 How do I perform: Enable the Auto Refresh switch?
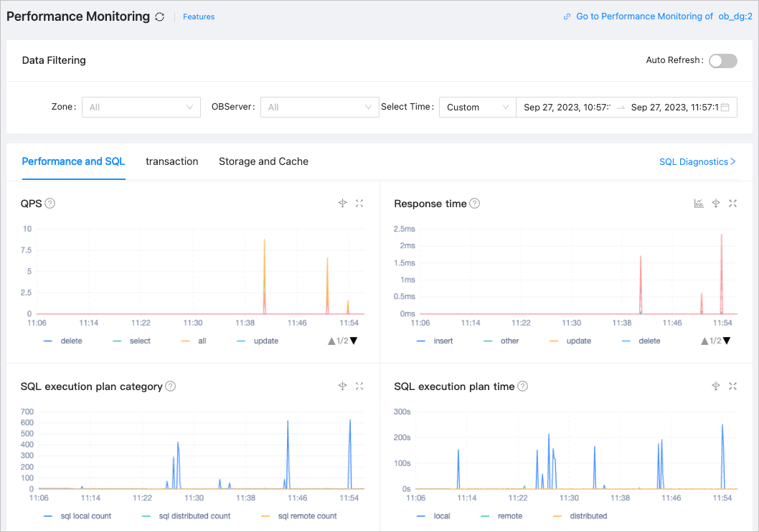tap(722, 61)
